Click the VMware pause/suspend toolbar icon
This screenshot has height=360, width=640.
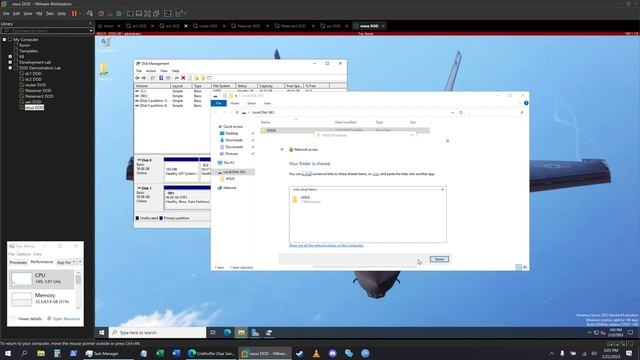coord(74,13)
